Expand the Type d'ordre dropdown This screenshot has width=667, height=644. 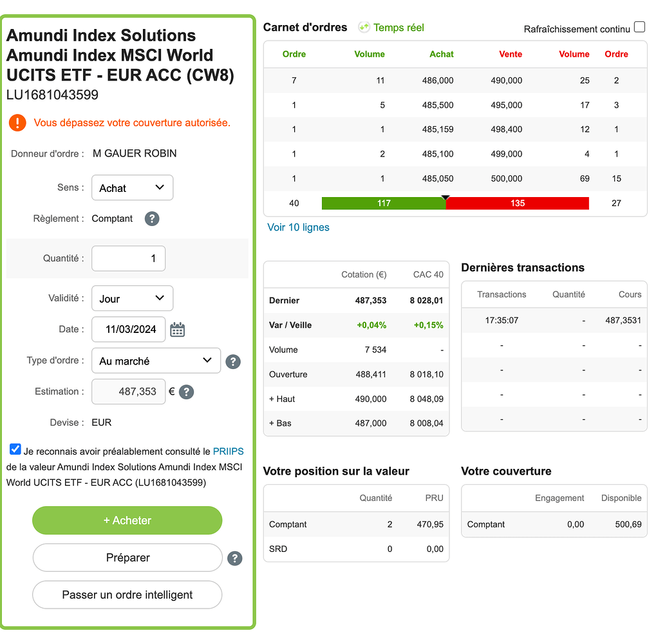coord(156,361)
